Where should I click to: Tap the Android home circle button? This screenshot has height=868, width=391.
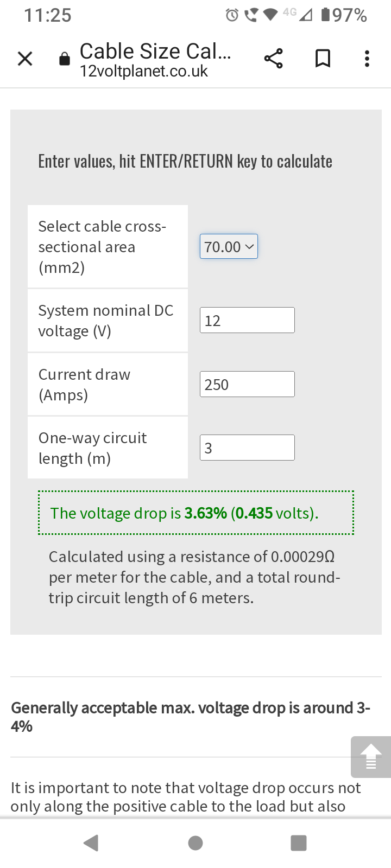(195, 843)
